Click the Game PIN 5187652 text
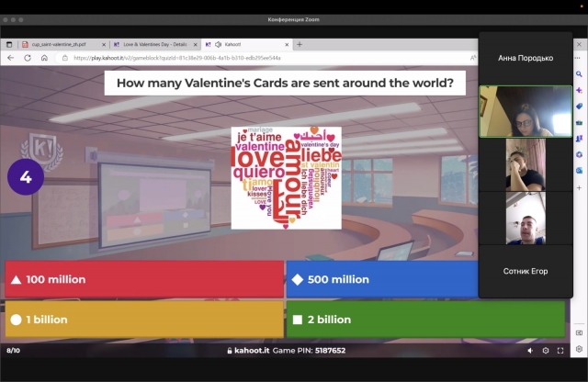Viewport: 588px width, 382px height. tap(309, 351)
